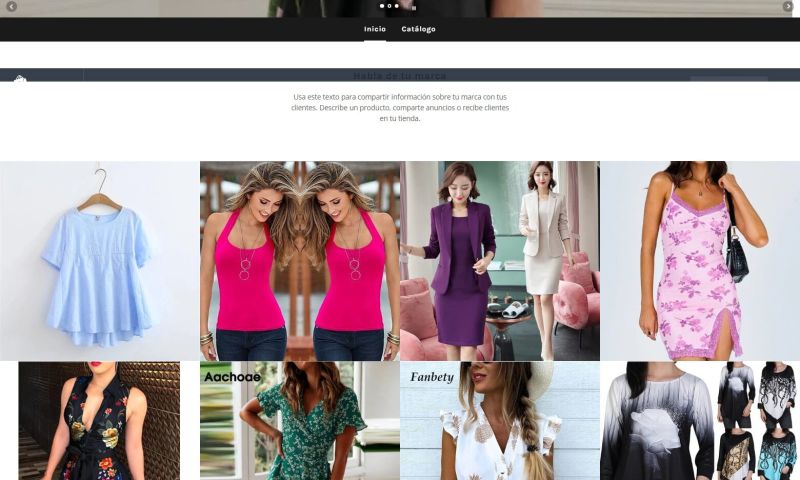View the Aachoae green floral dress product
The image size is (800, 480).
(299, 421)
